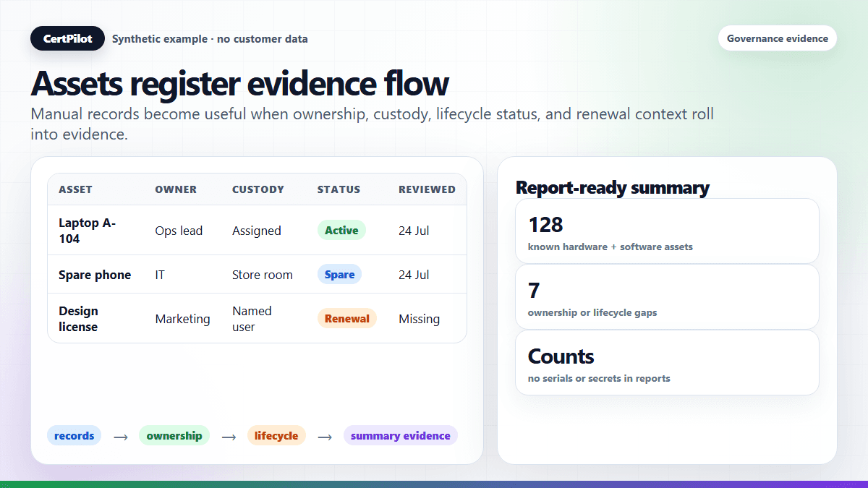Click the Governance evidence pill

tap(778, 38)
